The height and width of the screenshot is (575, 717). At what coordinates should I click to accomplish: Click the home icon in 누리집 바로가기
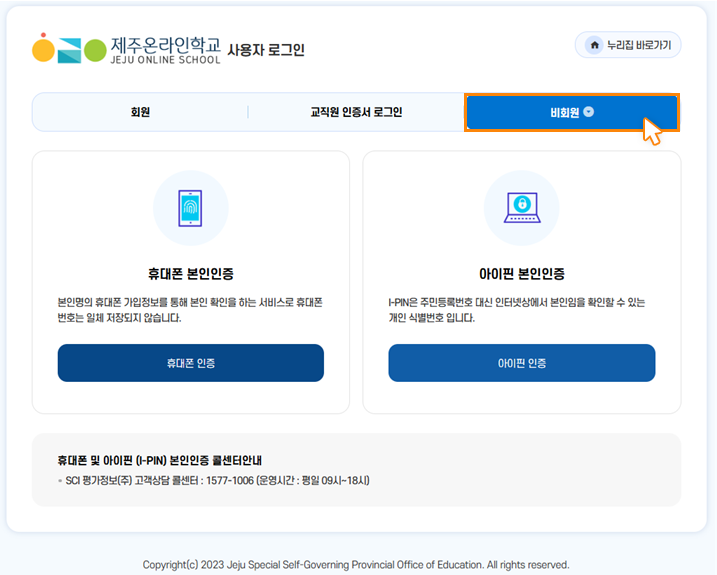click(594, 45)
